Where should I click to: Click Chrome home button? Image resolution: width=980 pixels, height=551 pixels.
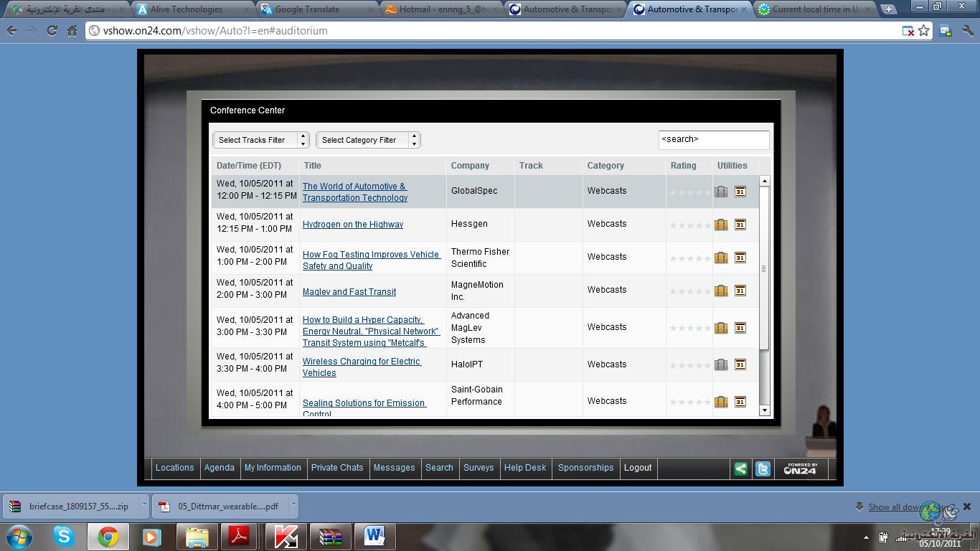72,31
